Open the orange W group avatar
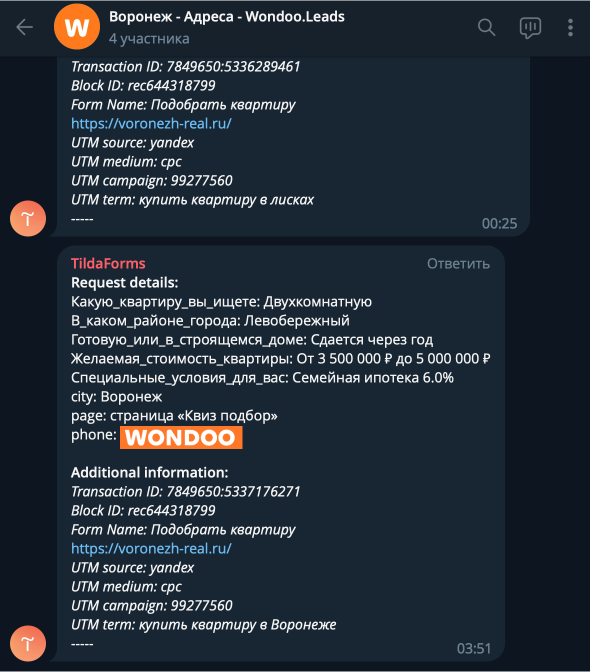The image size is (590, 672). [77, 27]
